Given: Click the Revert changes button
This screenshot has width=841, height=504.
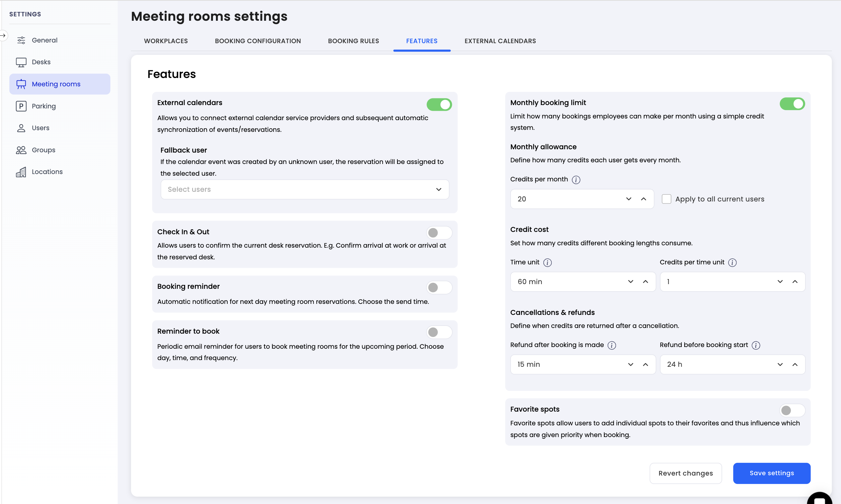Looking at the screenshot, I should click(x=685, y=473).
